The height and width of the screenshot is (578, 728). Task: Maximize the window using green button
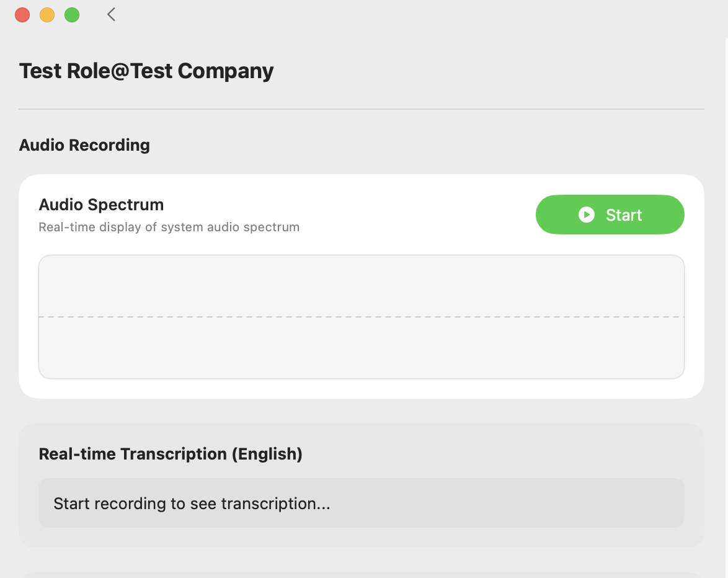pyautogui.click(x=72, y=15)
